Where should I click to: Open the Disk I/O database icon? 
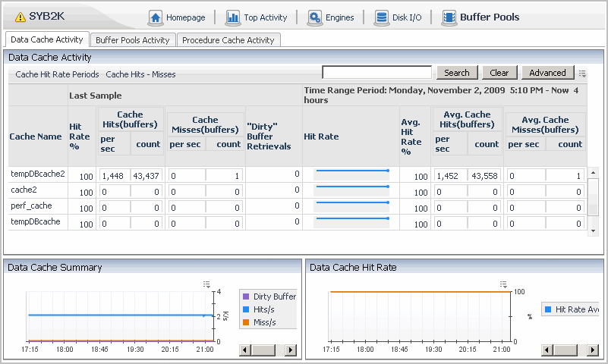380,17
